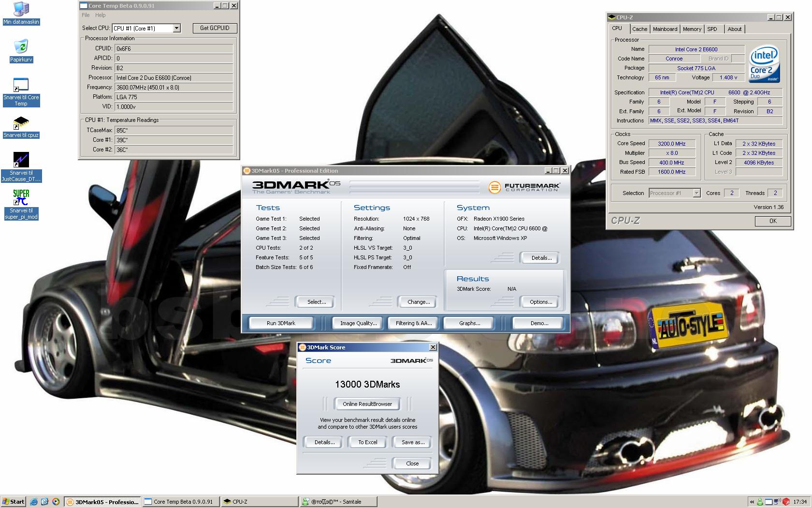Image resolution: width=812 pixels, height=508 pixels.
Task: Switch to 3DMark05 taskbar button
Action: (x=102, y=502)
